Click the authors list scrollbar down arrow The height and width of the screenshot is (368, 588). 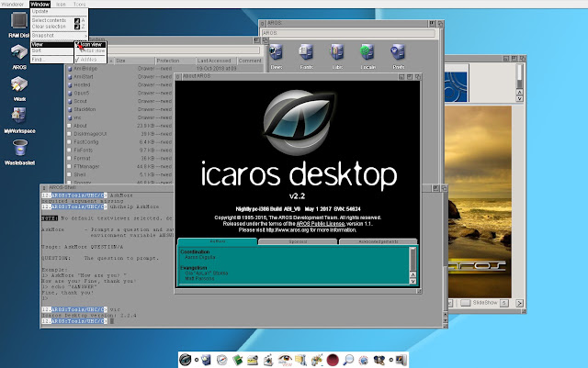point(413,281)
